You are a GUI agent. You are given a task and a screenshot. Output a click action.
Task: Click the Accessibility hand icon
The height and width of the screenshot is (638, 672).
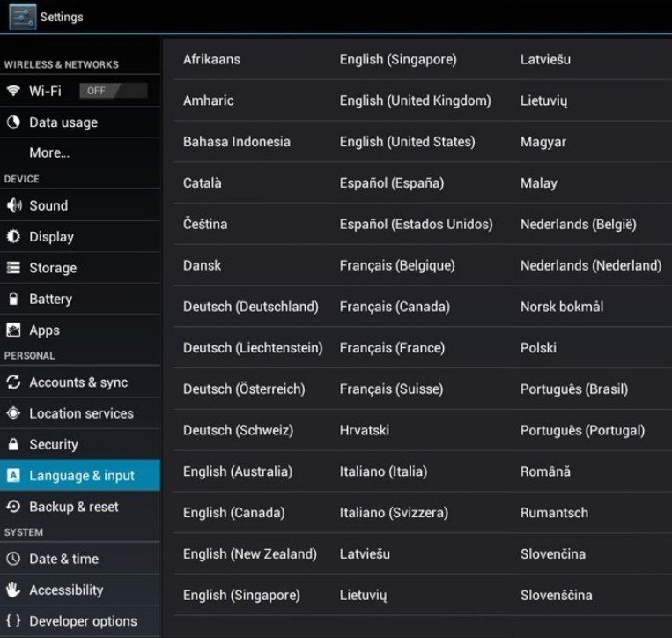coord(13,590)
